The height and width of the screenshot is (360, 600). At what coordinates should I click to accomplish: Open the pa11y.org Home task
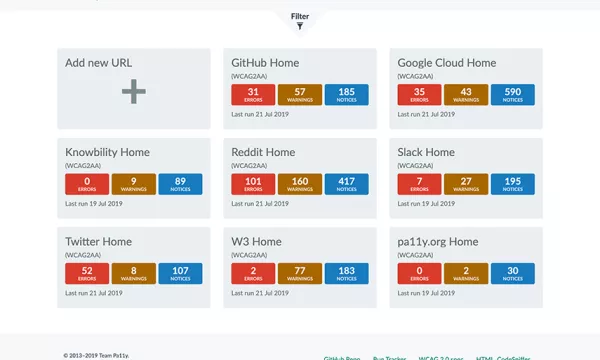pos(438,242)
